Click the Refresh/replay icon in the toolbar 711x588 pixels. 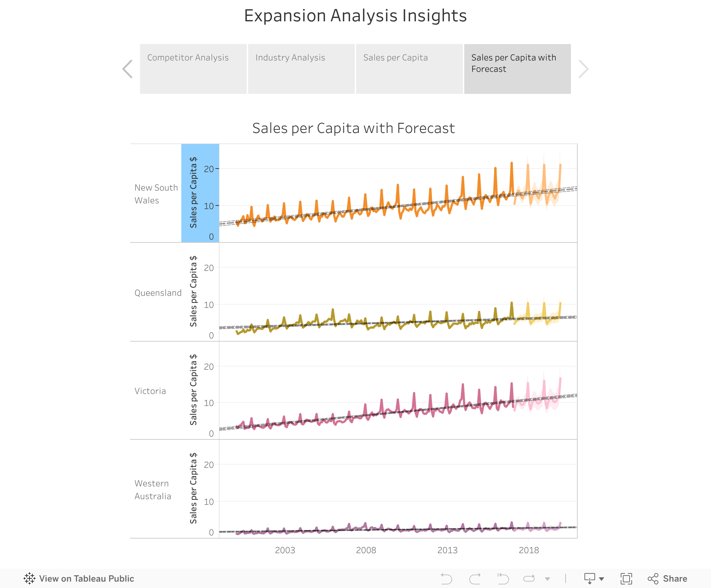(529, 579)
